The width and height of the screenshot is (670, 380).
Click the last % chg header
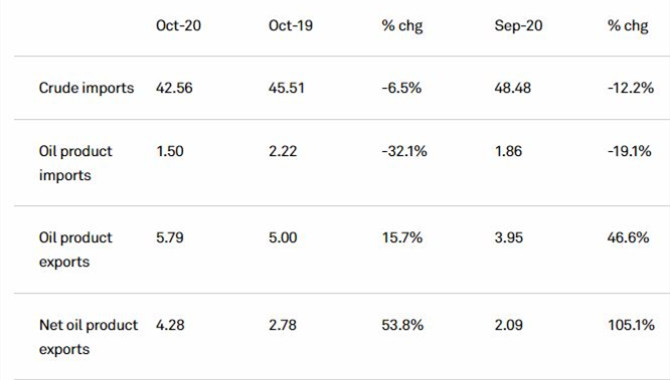point(628,26)
